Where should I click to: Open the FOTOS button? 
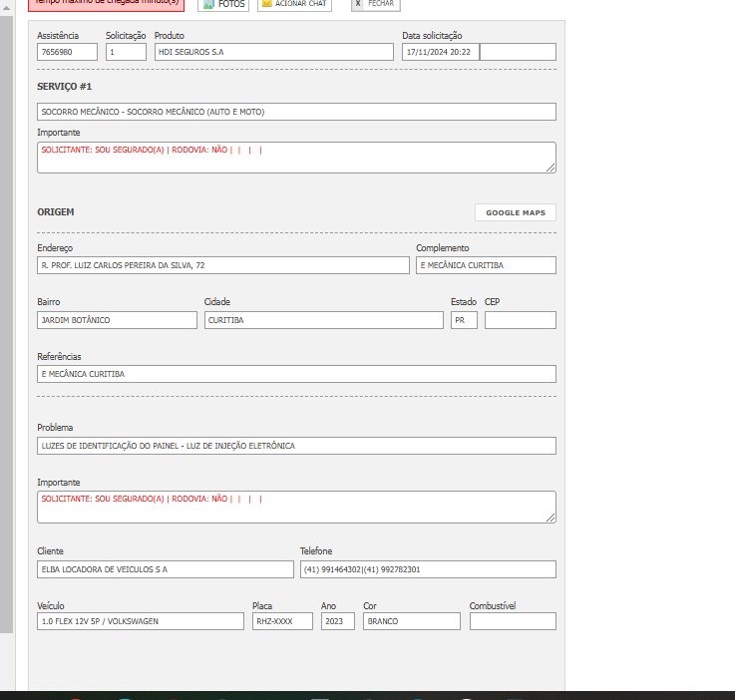tap(223, 5)
